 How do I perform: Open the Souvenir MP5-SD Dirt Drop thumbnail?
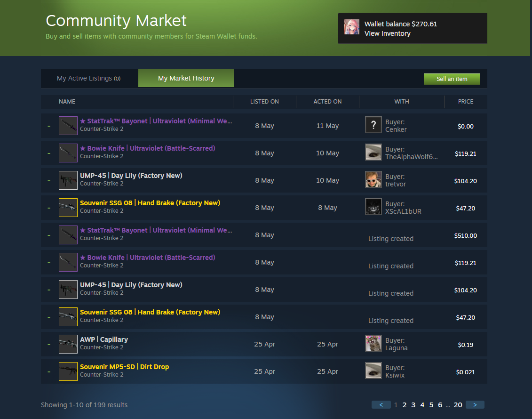click(68, 371)
